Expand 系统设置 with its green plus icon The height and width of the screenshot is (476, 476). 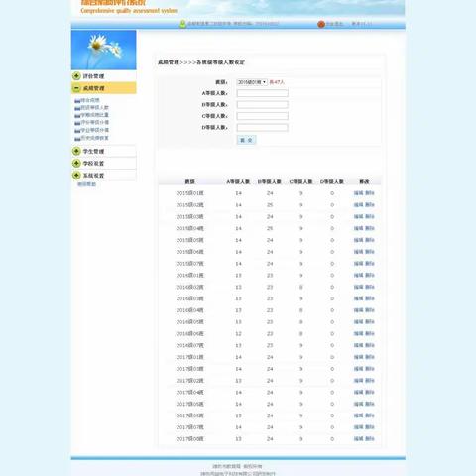(x=76, y=175)
